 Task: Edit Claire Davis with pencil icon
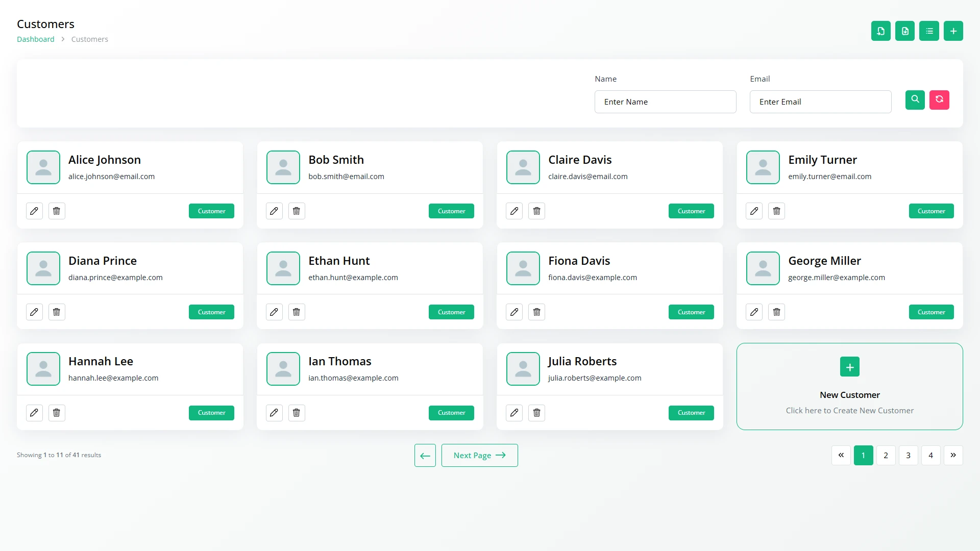coord(514,211)
